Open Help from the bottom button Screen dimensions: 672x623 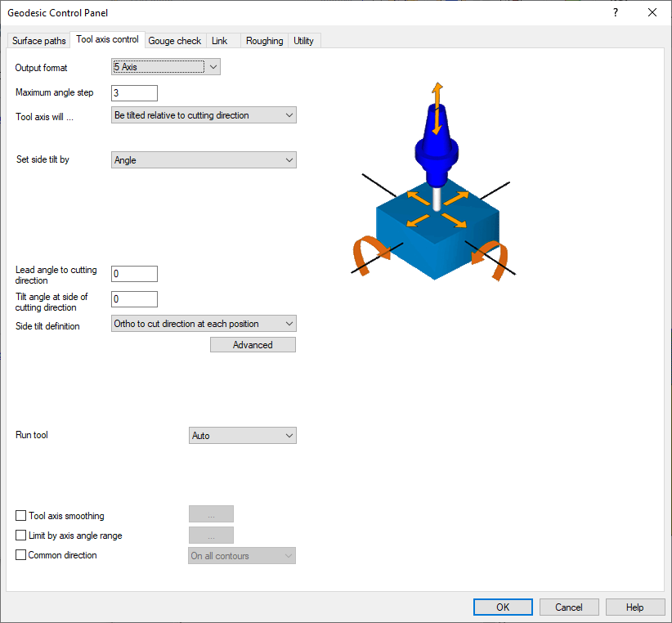(x=634, y=607)
